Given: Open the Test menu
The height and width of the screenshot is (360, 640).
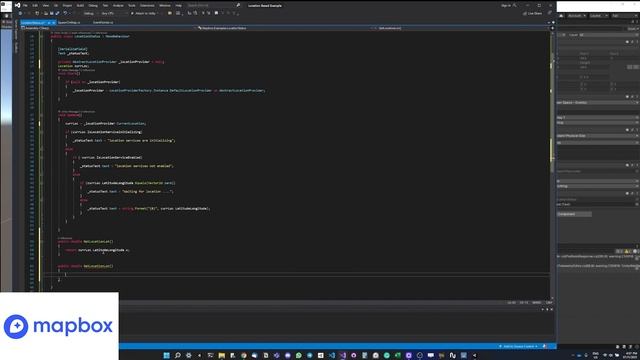Looking at the screenshot, I should (105, 6).
